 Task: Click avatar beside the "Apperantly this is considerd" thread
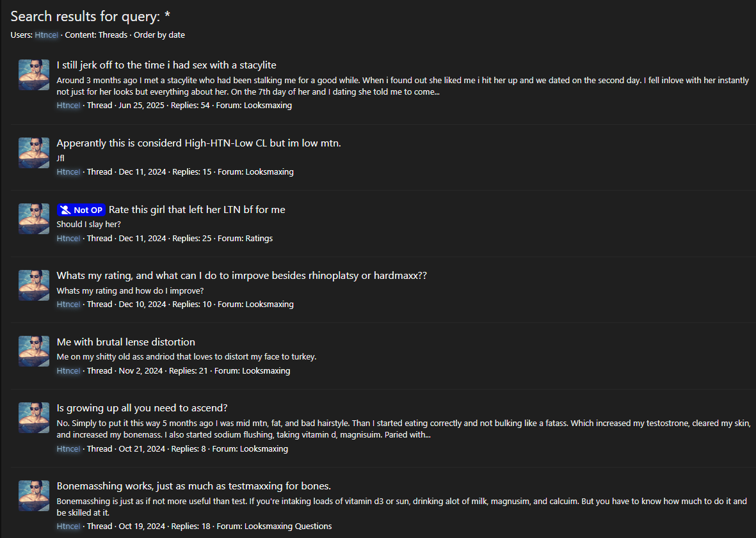(34, 153)
